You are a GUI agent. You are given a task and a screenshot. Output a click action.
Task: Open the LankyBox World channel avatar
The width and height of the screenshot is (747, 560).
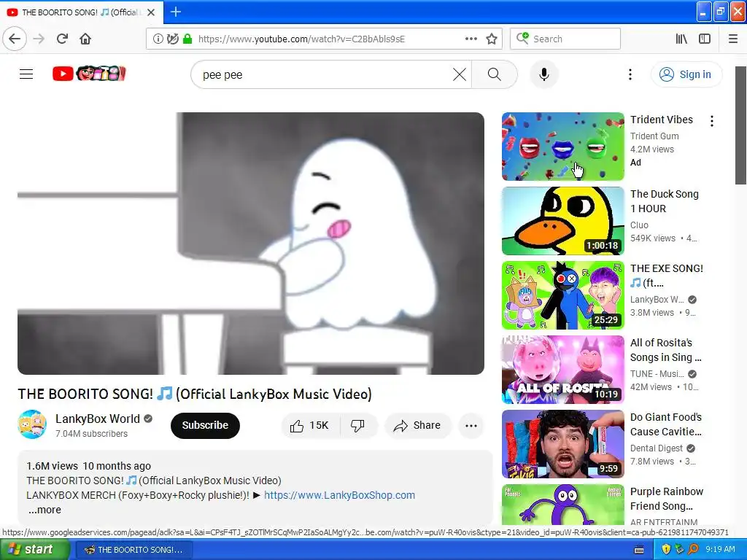32,424
